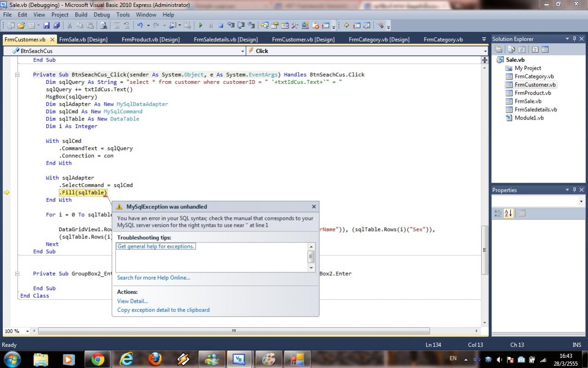This screenshot has height=368, width=588.
Task: Click the Save toolbar icon
Action: point(46,25)
